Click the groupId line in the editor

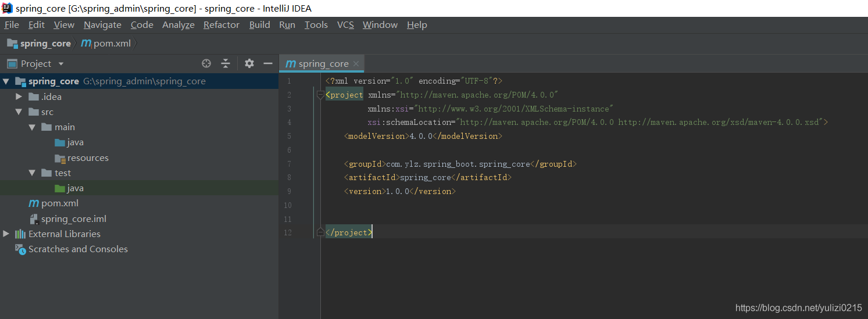(x=460, y=164)
